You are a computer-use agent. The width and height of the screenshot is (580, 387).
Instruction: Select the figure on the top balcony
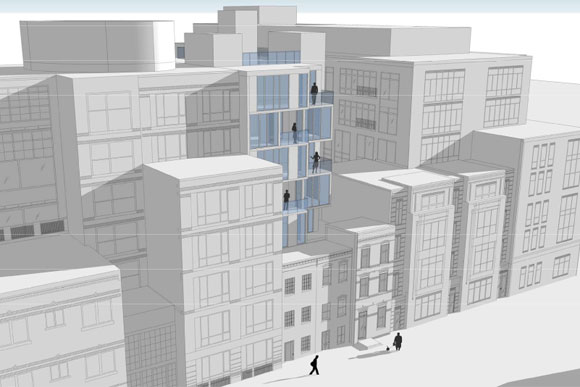[314, 93]
